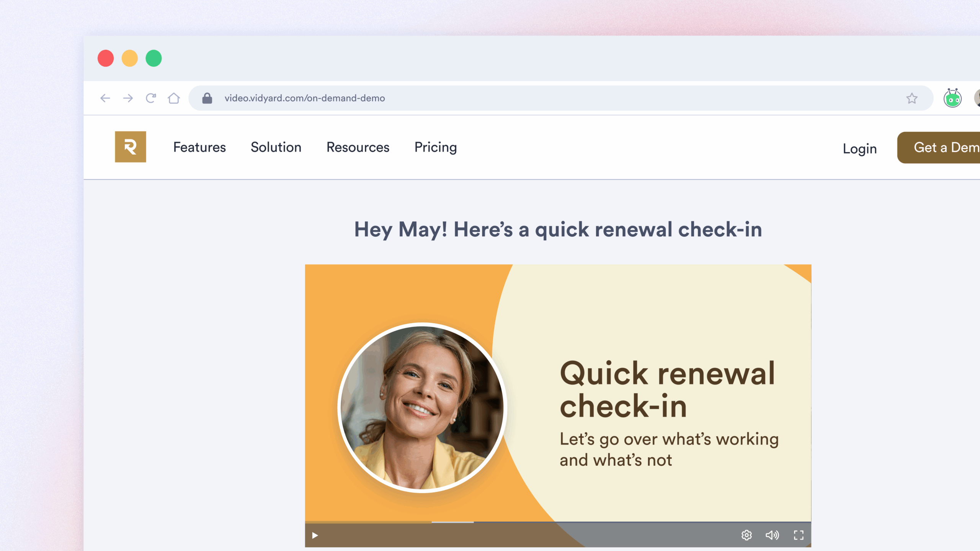The width and height of the screenshot is (980, 551).
Task: Click the browser forward arrow
Action: 128,98
